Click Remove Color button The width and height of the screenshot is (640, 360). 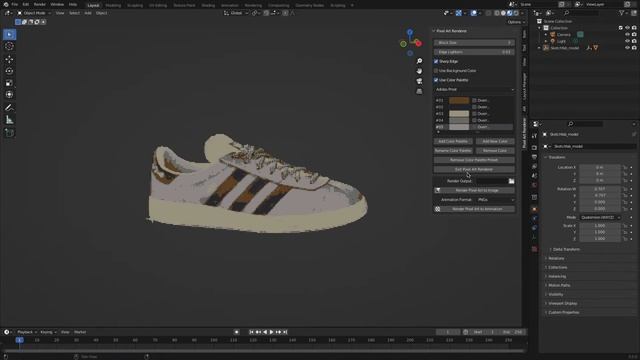pyautogui.click(x=495, y=151)
